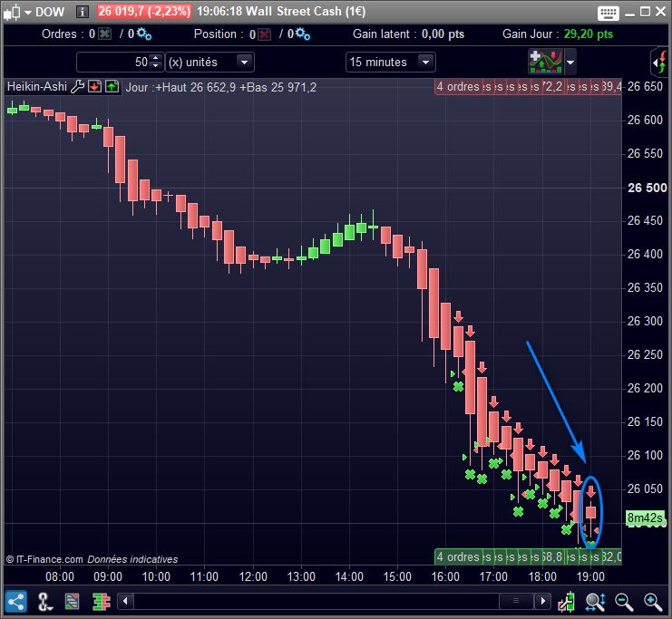
Task: Cancel all orders with the Ordres X icon
Action: 104,34
